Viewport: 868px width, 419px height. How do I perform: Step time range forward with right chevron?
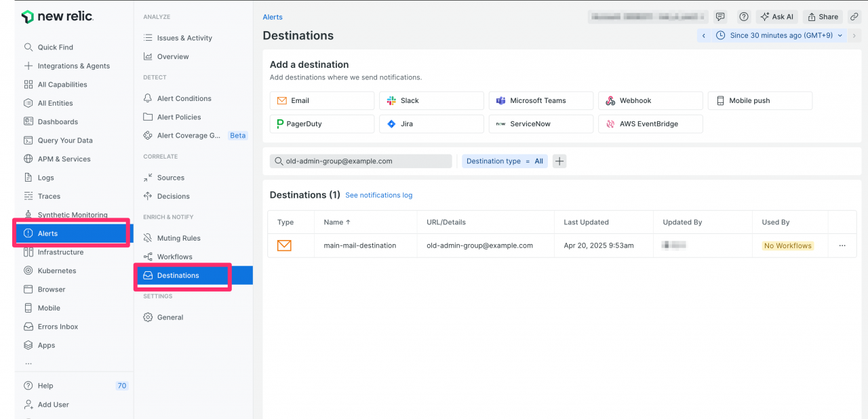point(854,35)
